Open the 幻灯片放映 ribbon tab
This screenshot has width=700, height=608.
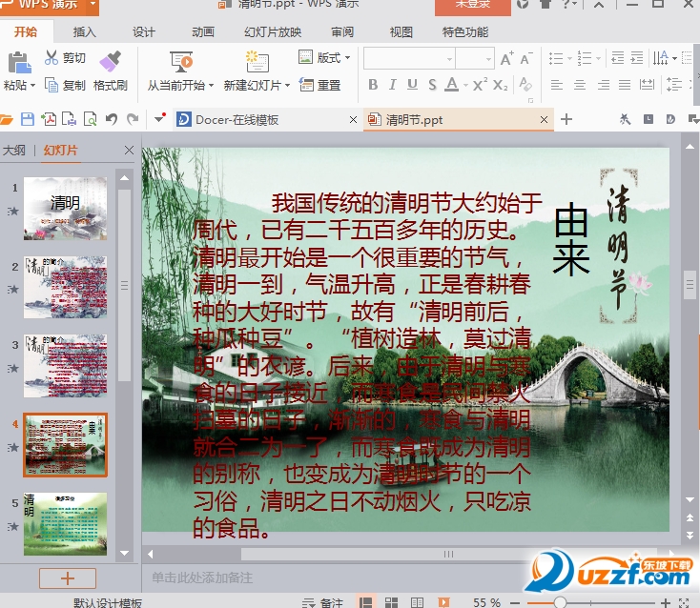click(273, 32)
